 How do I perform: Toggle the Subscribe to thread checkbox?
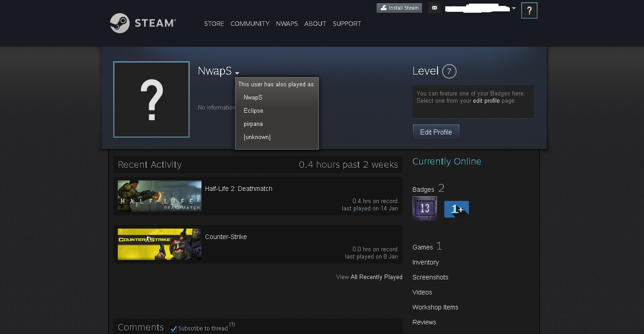(173, 329)
